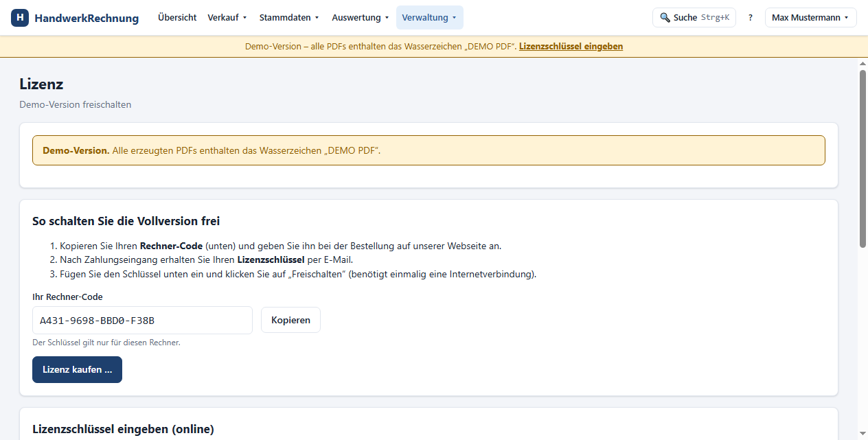Expand the Verkauf menu
Viewport: 868px width, 440px height.
(x=227, y=18)
